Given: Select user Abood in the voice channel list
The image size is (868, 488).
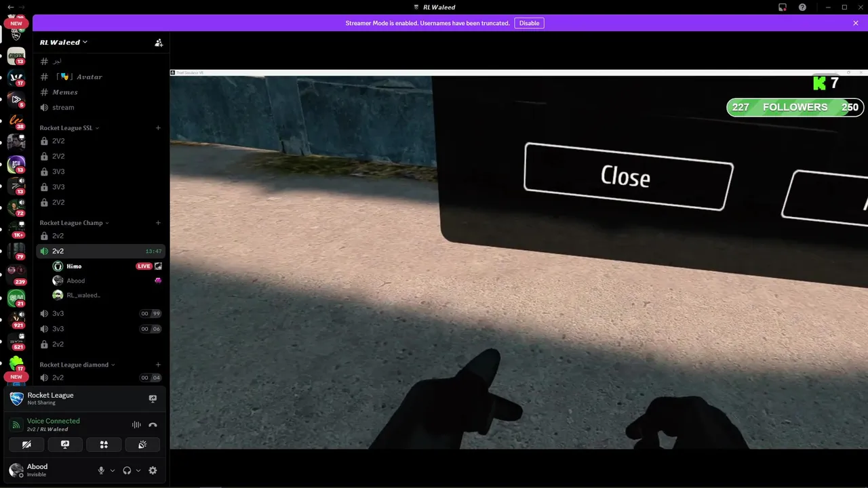Looking at the screenshot, I should pos(107,281).
